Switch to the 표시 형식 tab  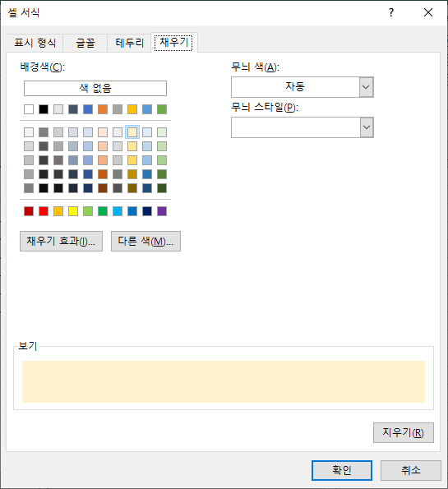[x=35, y=43]
